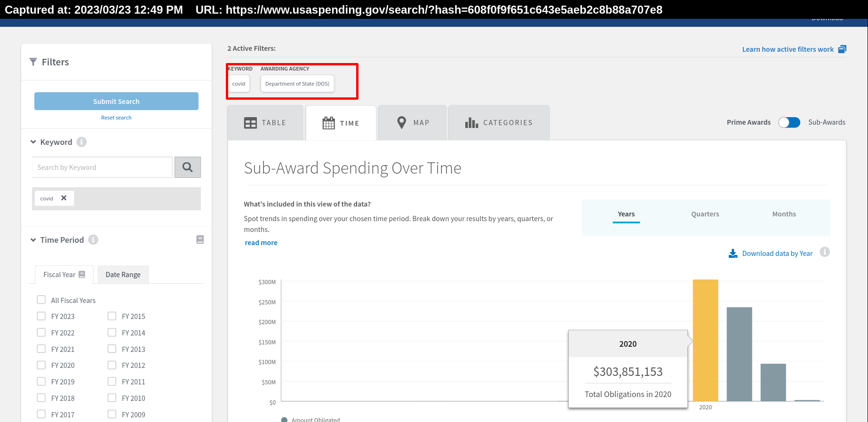Click the Map tab pin icon
This screenshot has width=868, height=422.
pyautogui.click(x=401, y=123)
